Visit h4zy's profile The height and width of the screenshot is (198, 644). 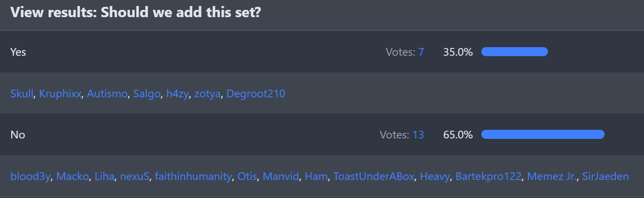tap(177, 93)
